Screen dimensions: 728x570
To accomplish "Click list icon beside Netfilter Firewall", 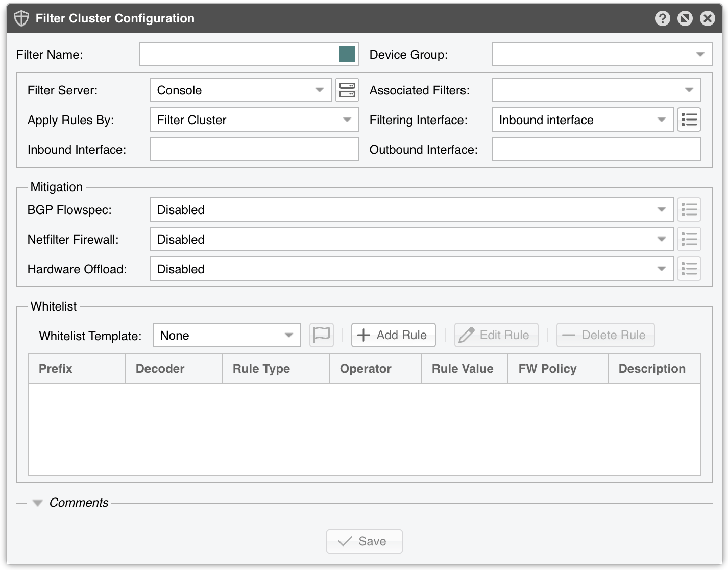I will pos(689,239).
